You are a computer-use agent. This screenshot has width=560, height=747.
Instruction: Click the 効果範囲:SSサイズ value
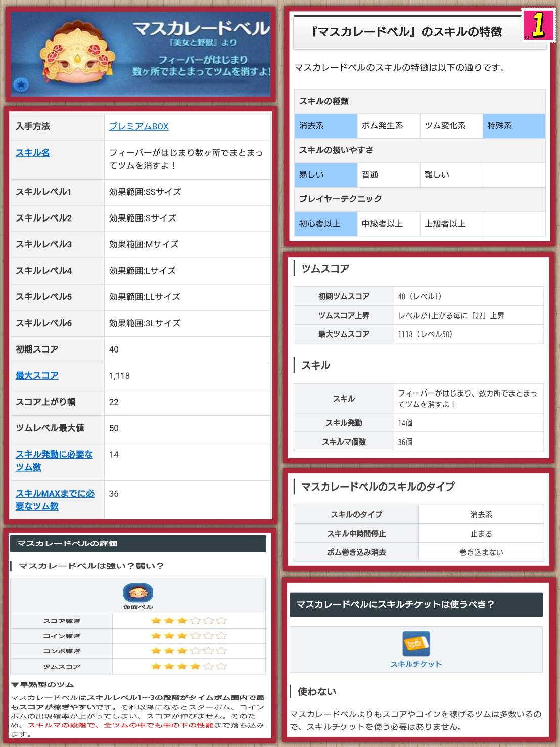click(x=145, y=192)
